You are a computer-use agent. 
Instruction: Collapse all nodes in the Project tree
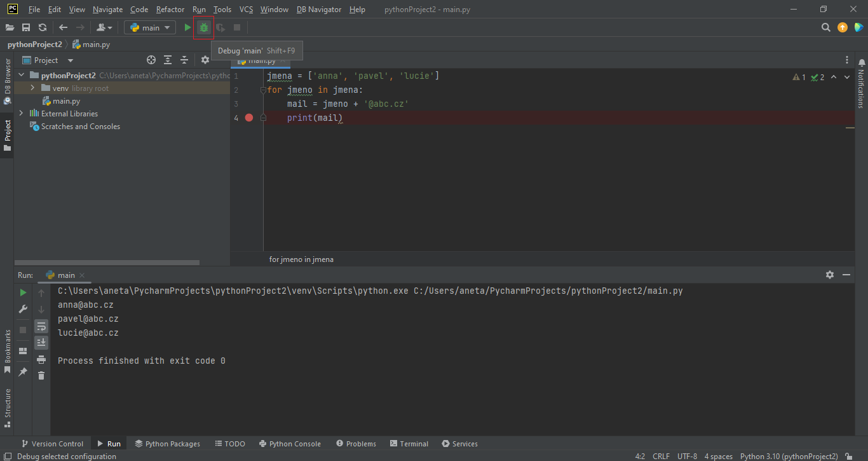184,59
